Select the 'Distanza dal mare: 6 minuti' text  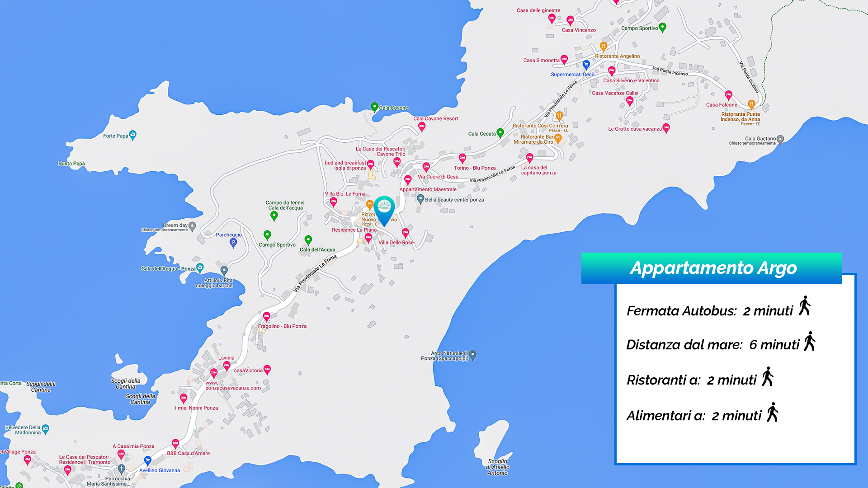pos(713,345)
